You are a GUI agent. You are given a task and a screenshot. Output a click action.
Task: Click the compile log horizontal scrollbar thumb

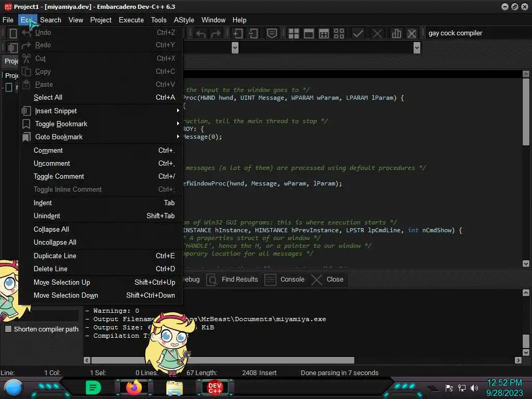coord(223,360)
